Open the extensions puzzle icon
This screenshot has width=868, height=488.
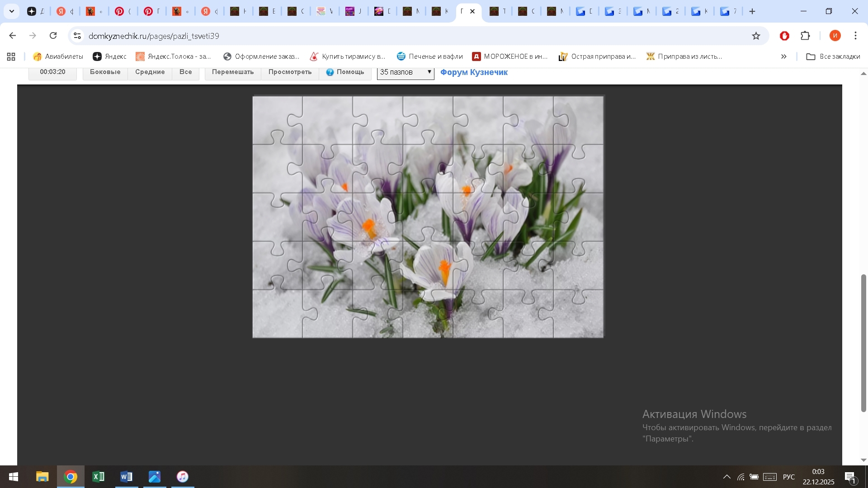coord(805,36)
